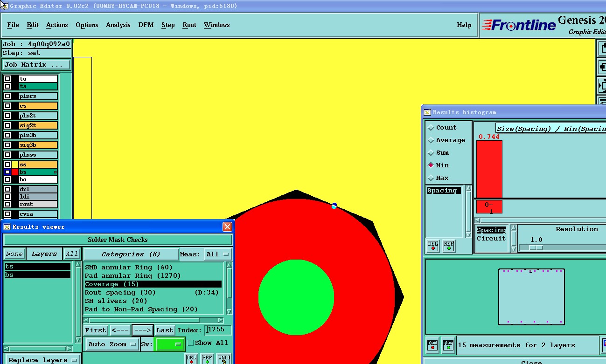Click the DEL icon under the histogram Spacing list

click(x=433, y=246)
